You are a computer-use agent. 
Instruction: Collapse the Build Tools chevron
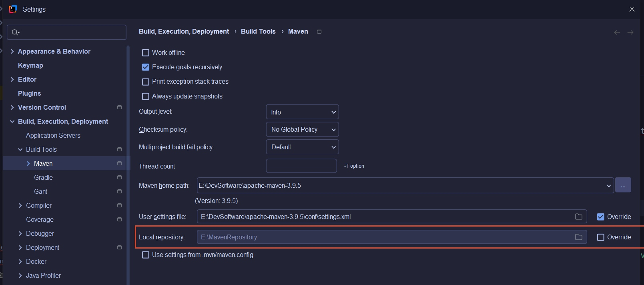point(20,149)
